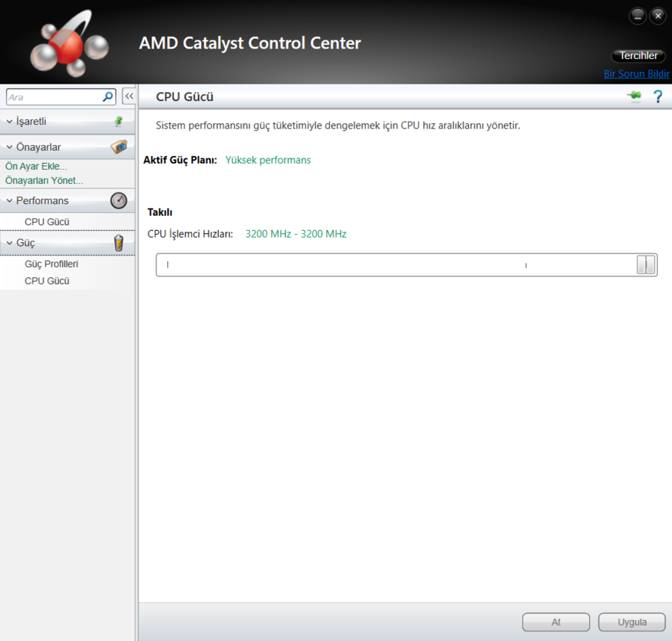
Task: Click the search magnifier icon
Action: [x=108, y=96]
